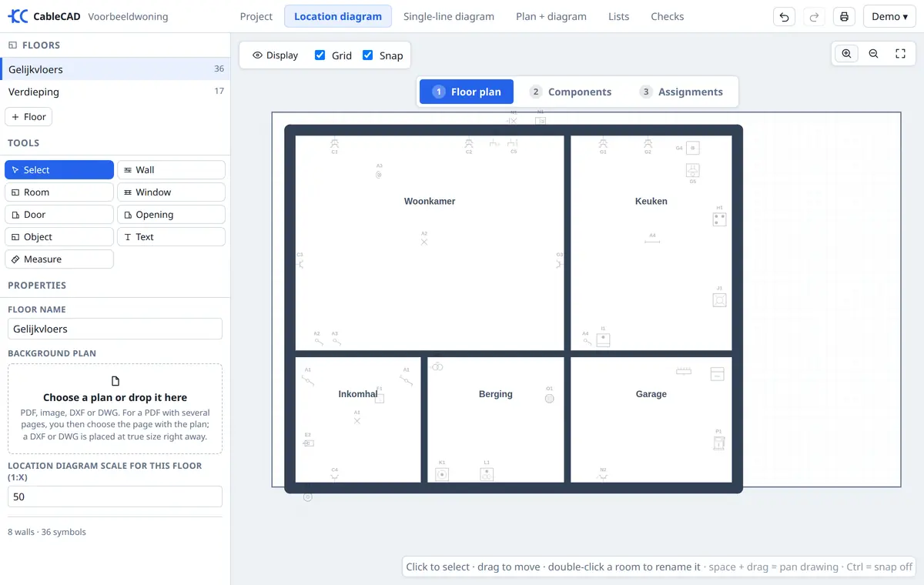Go to the Plan + diagram tab

pos(551,16)
